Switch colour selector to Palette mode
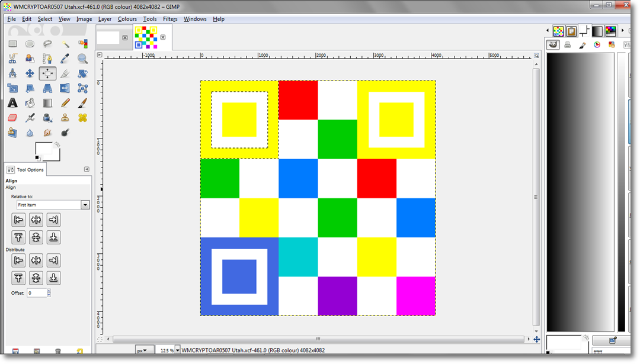The image size is (640, 364). (612, 45)
